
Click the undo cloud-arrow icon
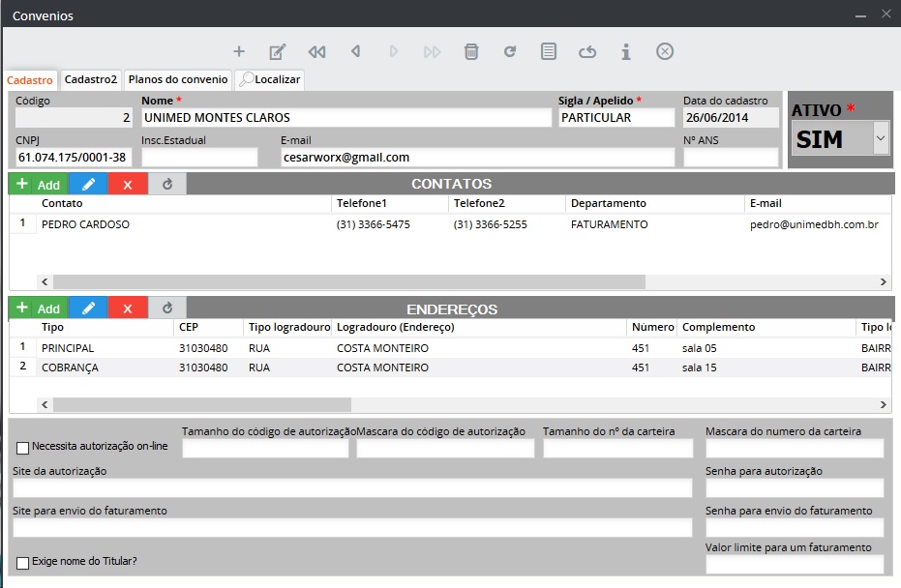(587, 52)
